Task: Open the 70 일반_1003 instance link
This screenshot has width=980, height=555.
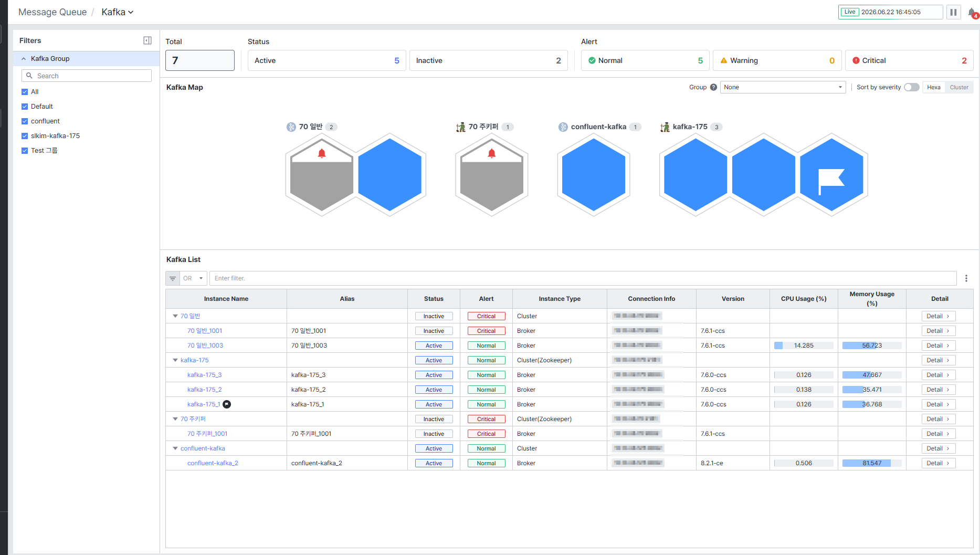Action: 205,345
